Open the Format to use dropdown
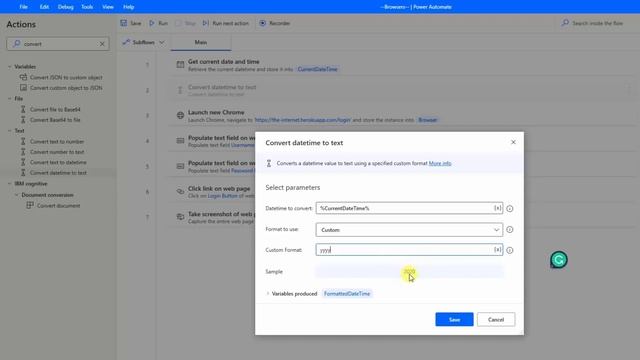Screen dimensions: 640x360 coord(409,230)
